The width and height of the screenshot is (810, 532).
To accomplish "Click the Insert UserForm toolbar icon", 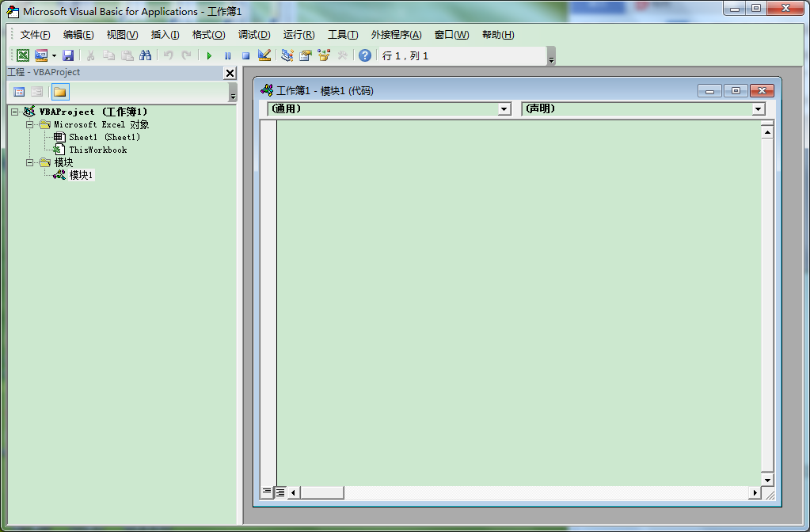I will point(41,55).
